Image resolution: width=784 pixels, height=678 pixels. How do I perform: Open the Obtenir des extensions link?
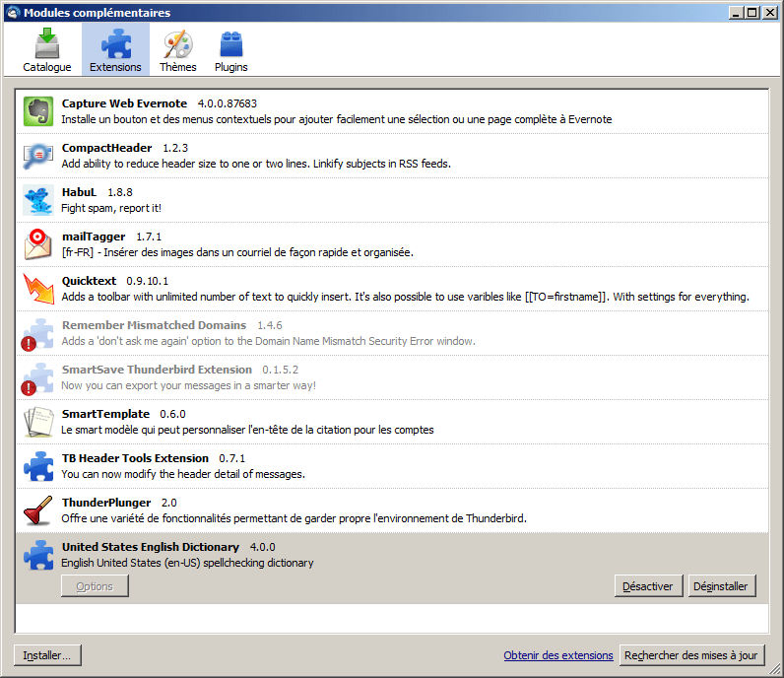558,655
